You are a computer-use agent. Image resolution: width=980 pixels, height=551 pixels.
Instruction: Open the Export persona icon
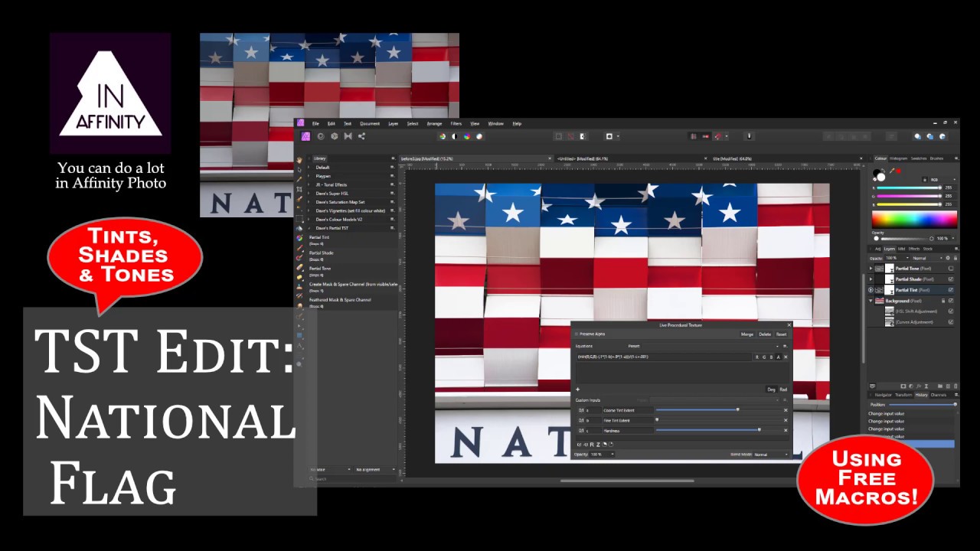[x=361, y=136]
